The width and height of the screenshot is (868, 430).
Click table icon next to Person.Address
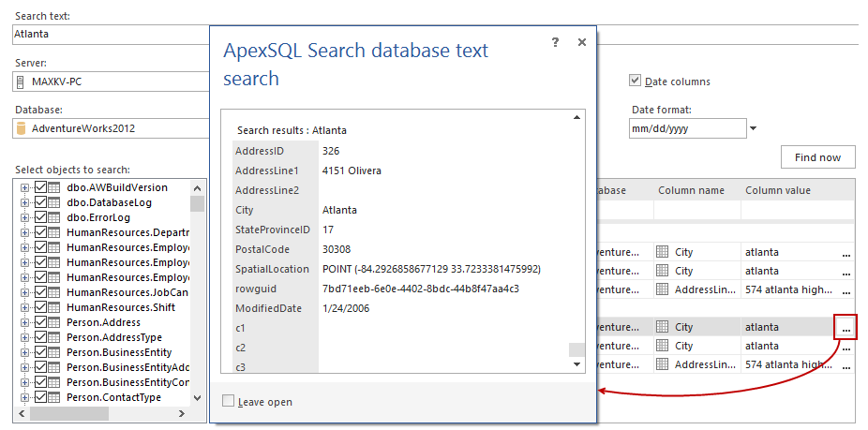point(54,322)
